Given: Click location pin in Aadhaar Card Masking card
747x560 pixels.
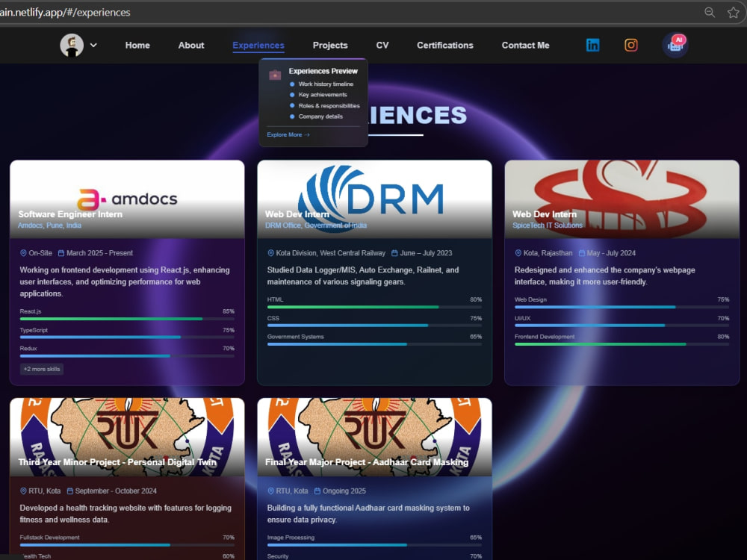Looking at the screenshot, I should pos(270,491).
